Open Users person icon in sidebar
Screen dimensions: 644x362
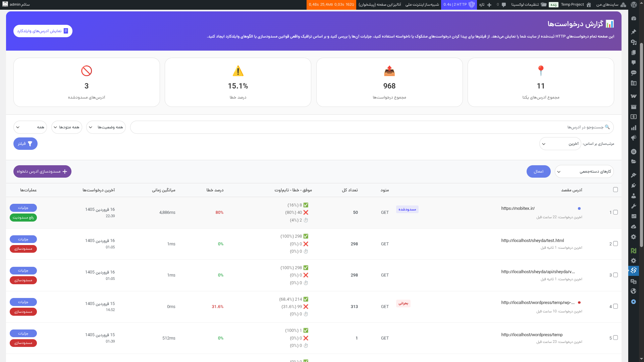634,196
